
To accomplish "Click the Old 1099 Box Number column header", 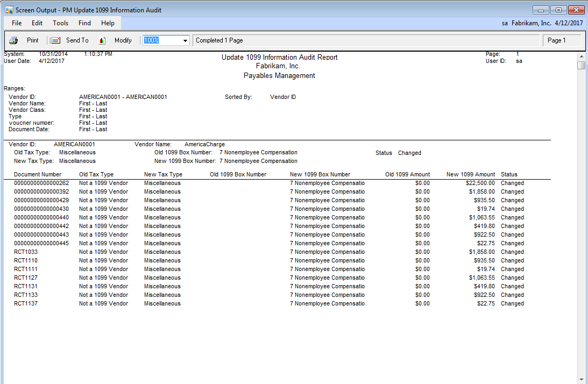I will [x=238, y=174].
